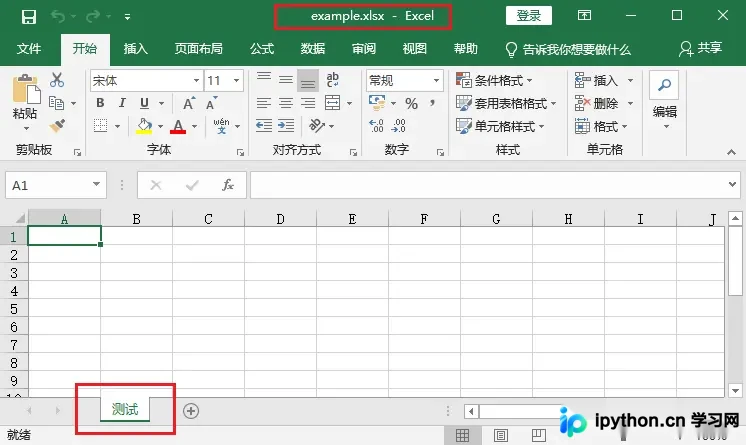Viewport: 746px width, 445px height.
Task: Click Decrease Indent icon
Action: point(264,126)
